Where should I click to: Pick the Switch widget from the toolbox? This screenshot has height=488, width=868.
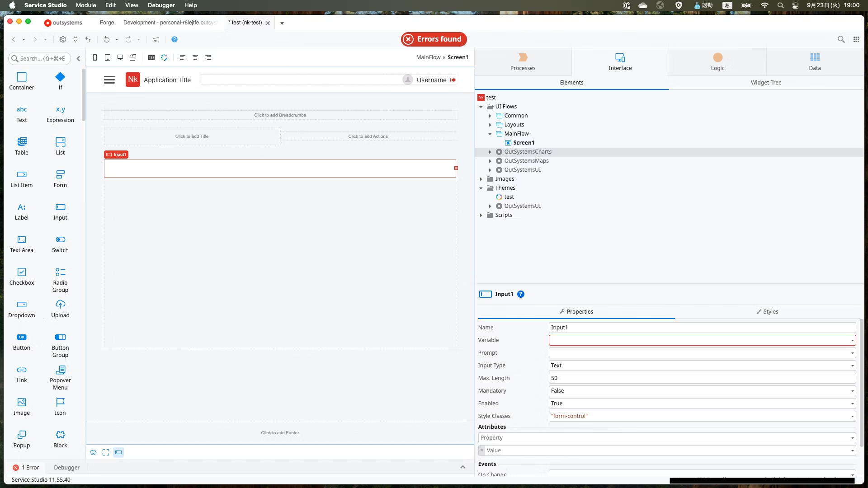[60, 244]
